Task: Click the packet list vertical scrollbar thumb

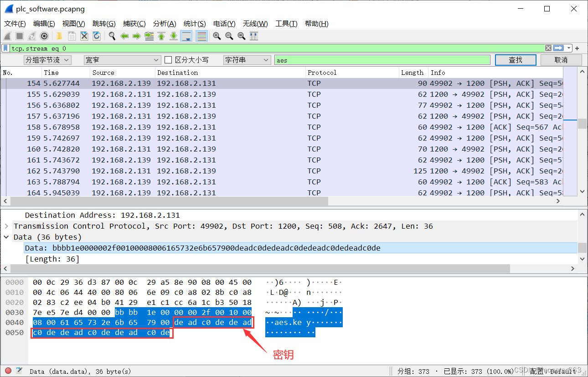Action: click(582, 123)
